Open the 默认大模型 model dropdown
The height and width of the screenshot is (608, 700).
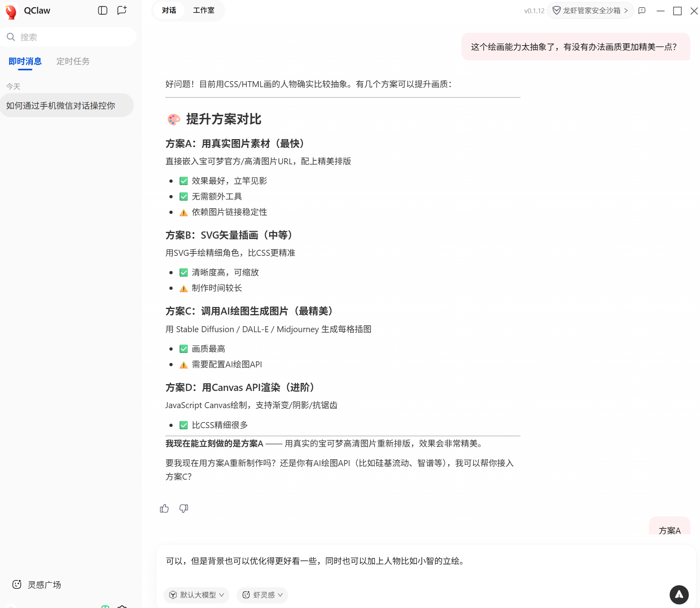pyautogui.click(x=196, y=595)
